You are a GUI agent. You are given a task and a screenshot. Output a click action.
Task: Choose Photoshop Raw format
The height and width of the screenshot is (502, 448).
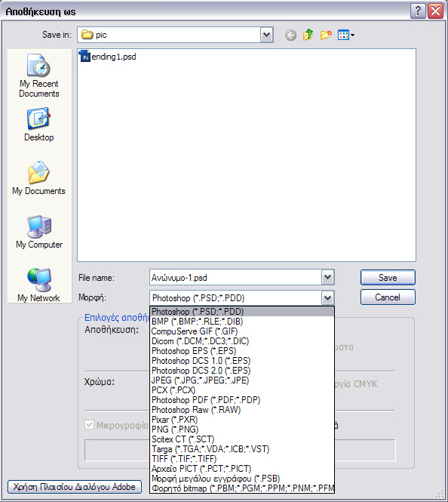(x=242, y=410)
